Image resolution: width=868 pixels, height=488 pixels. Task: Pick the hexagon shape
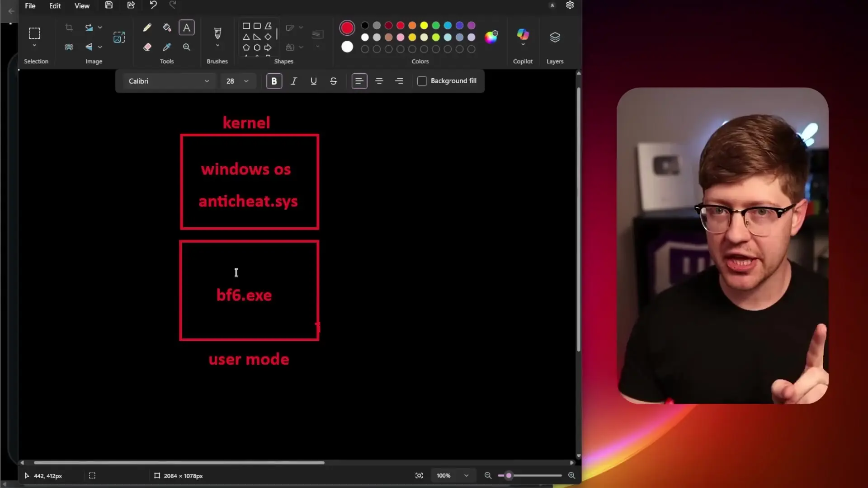point(257,47)
